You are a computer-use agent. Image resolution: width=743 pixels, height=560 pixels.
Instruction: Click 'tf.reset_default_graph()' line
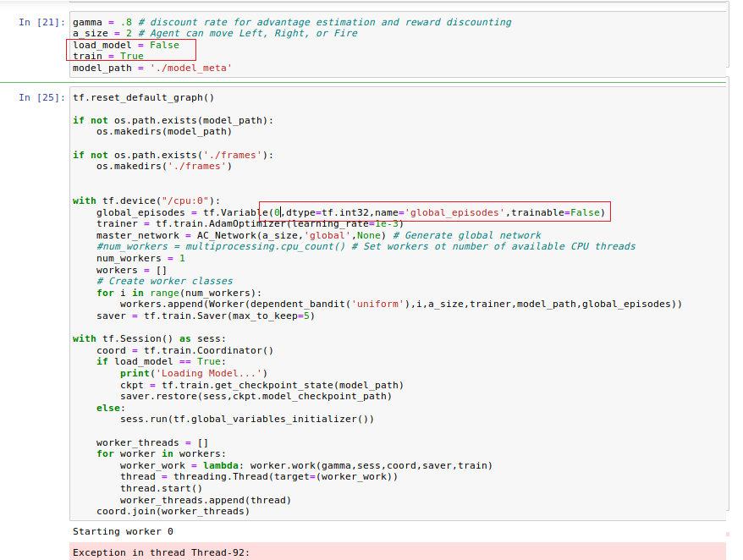point(144,97)
